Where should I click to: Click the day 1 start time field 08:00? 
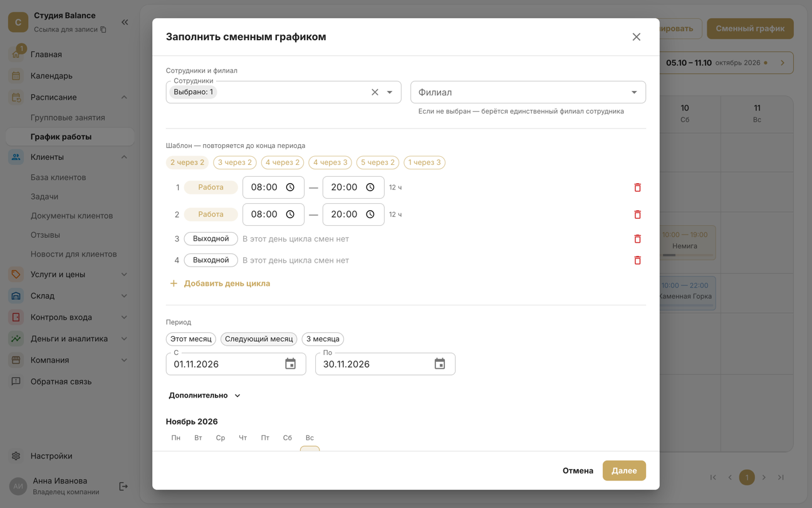[x=273, y=188]
